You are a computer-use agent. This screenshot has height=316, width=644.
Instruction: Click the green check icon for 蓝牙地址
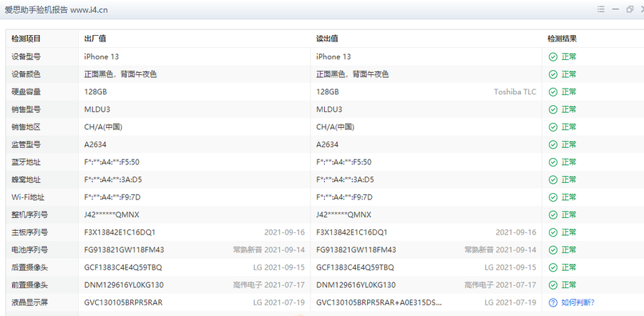(553, 162)
